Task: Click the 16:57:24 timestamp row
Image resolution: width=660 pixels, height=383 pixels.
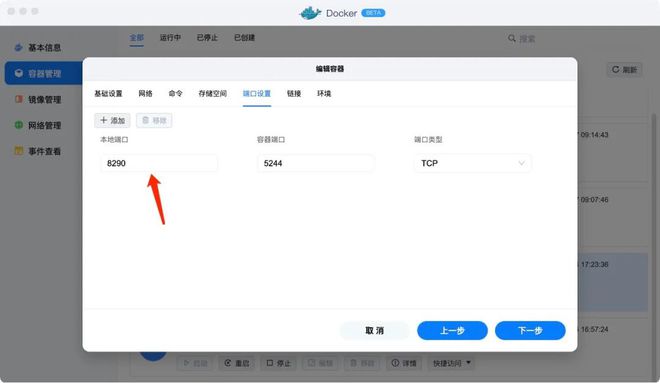Action: [x=594, y=329]
